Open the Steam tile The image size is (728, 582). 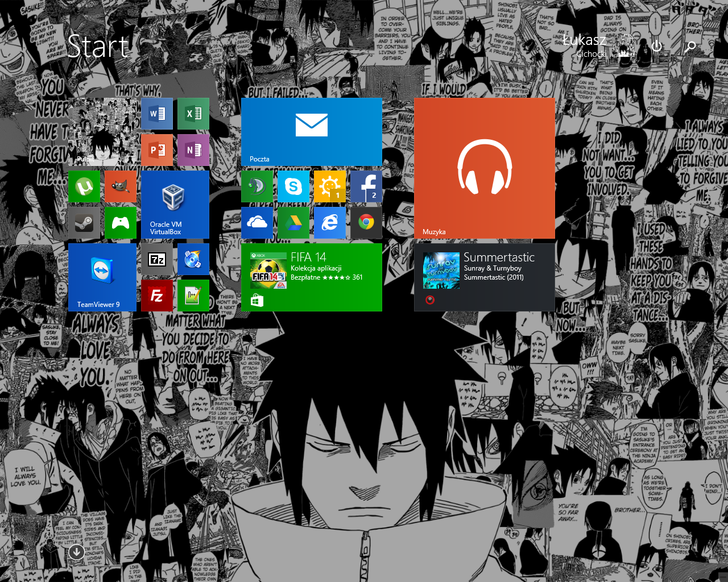tap(84, 223)
